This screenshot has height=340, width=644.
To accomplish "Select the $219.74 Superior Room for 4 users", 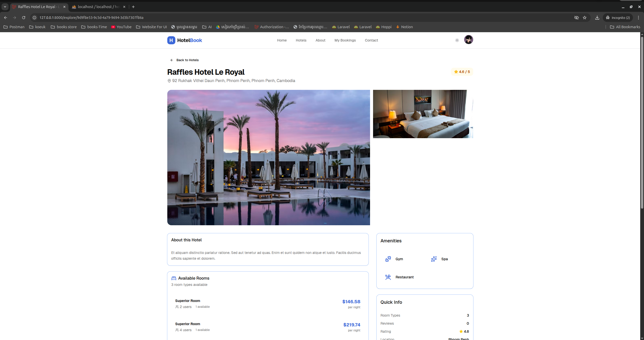I will pyautogui.click(x=268, y=327).
